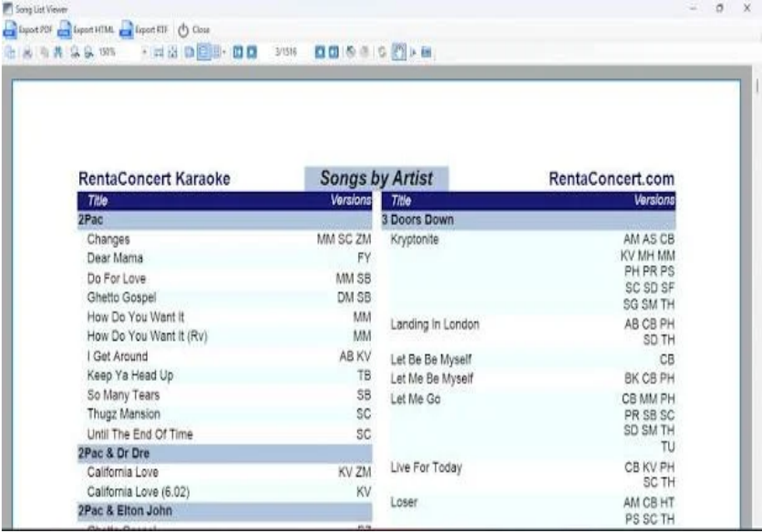Screen dimensions: 762x532
Task: Click the zoom out magnifier icon
Action: [x=88, y=52]
